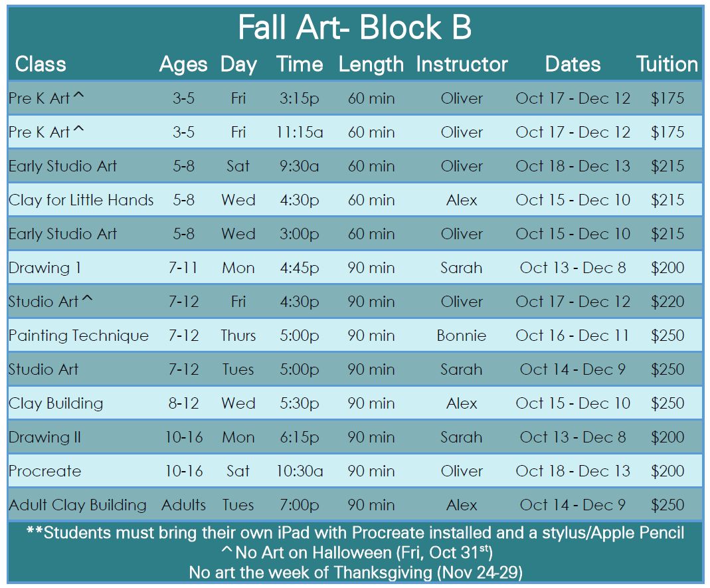Open the Painting Technique class
The image size is (710, 588).
78,336
